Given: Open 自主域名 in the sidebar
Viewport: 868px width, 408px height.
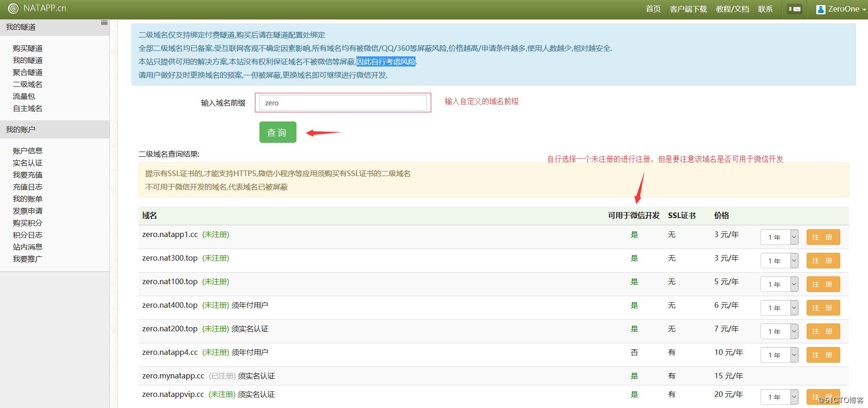Looking at the screenshot, I should tap(28, 108).
